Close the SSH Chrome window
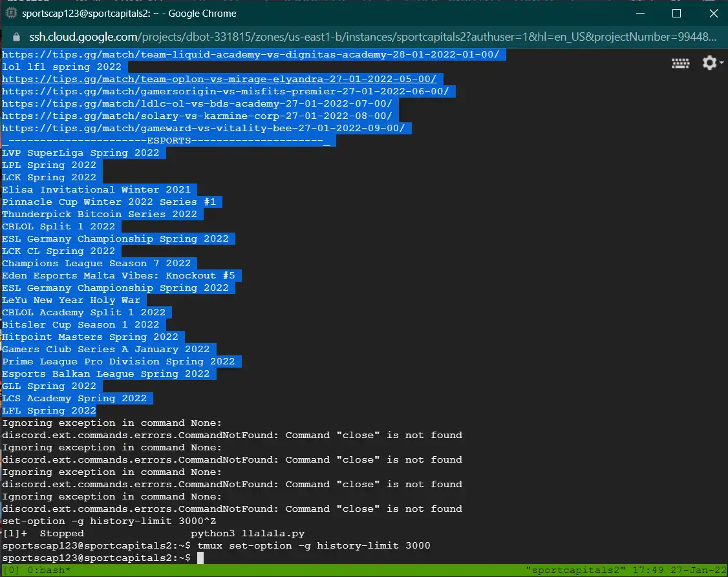 point(714,14)
